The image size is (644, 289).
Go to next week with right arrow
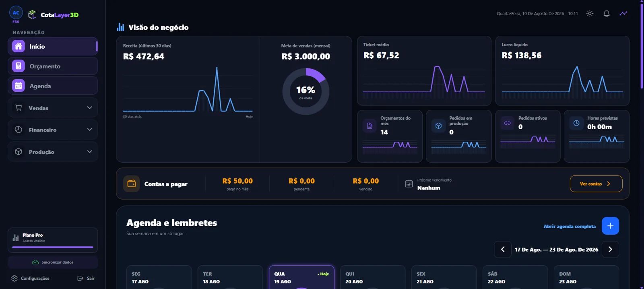[610, 250]
